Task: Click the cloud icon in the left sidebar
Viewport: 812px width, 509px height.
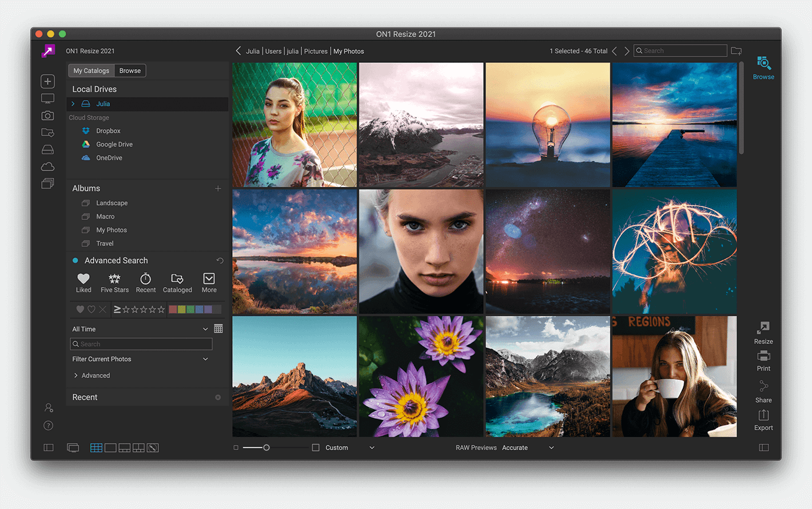Action: tap(48, 166)
